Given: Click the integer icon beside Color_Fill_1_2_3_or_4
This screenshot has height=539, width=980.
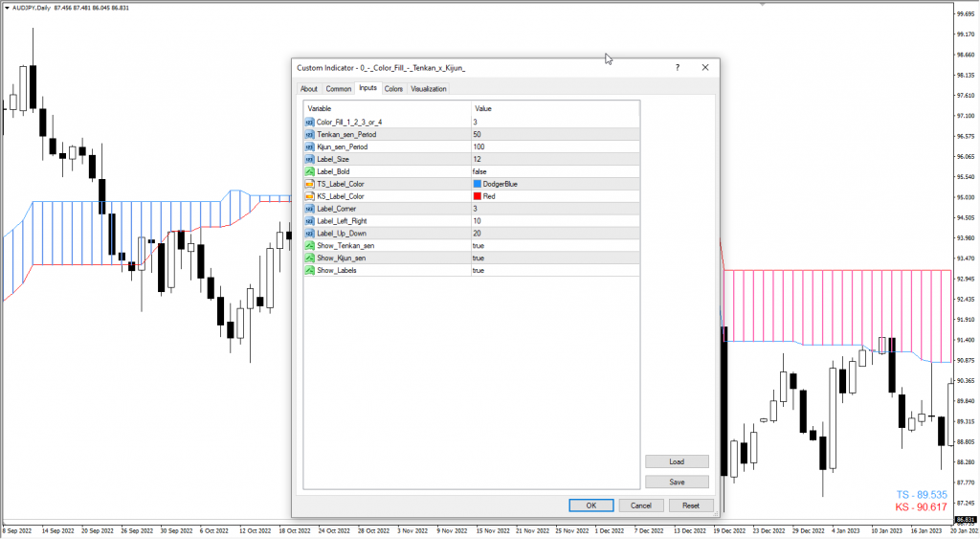Looking at the screenshot, I should 309,122.
